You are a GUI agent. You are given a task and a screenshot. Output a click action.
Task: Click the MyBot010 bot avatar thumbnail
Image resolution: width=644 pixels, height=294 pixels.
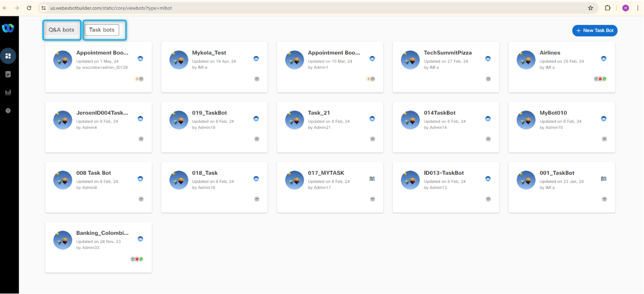click(x=526, y=120)
